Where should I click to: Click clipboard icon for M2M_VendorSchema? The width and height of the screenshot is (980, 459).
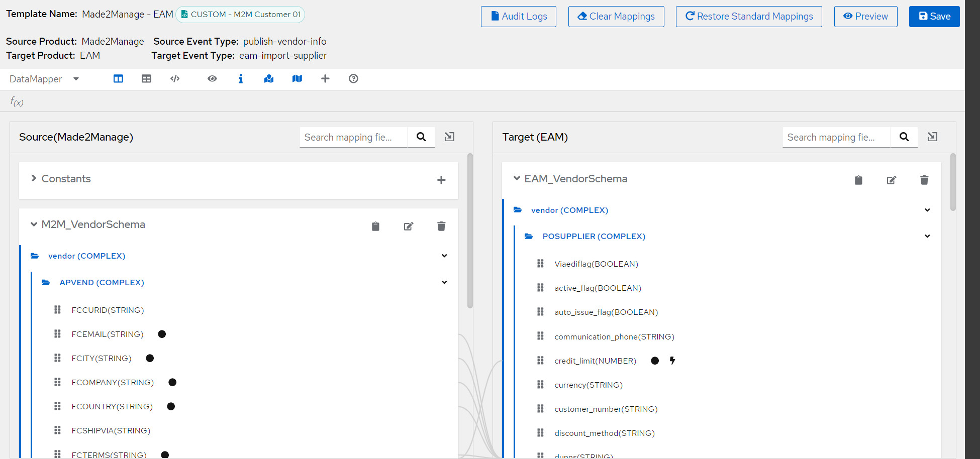[375, 226]
